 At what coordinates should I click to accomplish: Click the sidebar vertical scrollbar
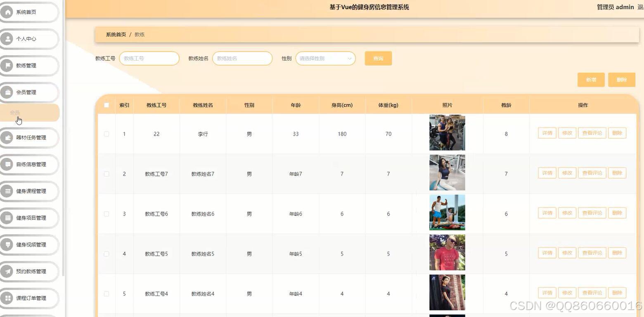pyautogui.click(x=64, y=138)
